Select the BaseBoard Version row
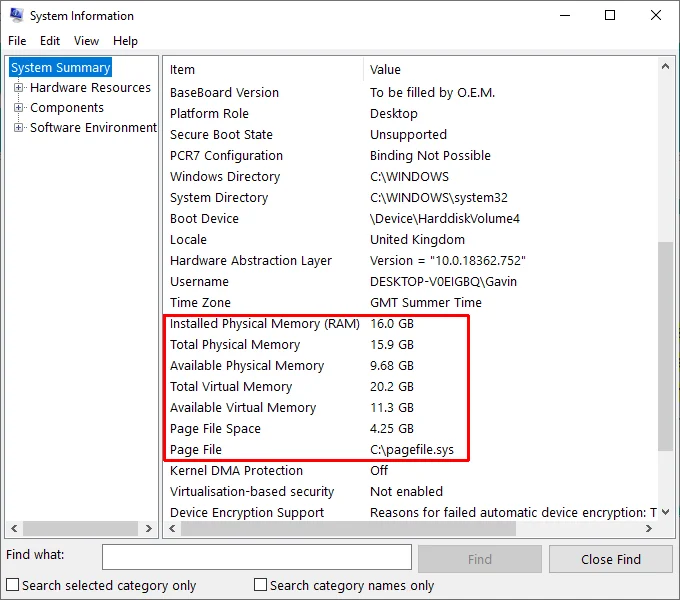 410,93
